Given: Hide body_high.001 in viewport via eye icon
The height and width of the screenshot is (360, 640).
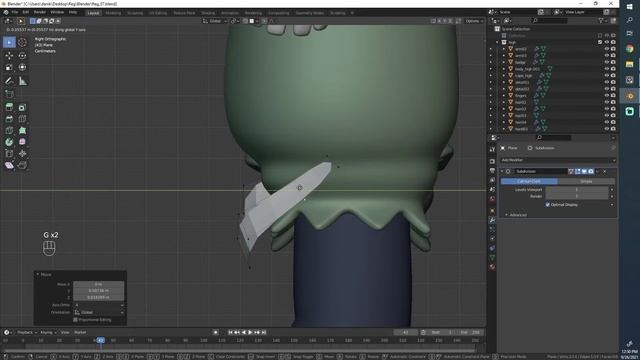Looking at the screenshot, I should [607, 69].
